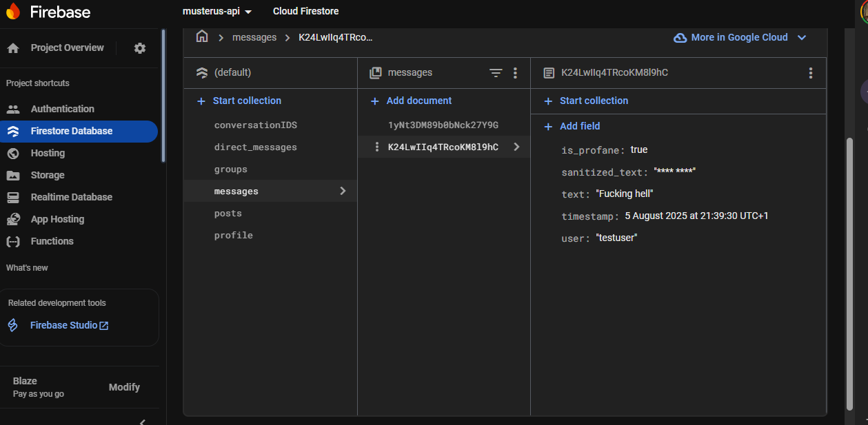
Task: Open the K24LwIIq4TRcoKM8l9hC document options menu
Action: 811,72
